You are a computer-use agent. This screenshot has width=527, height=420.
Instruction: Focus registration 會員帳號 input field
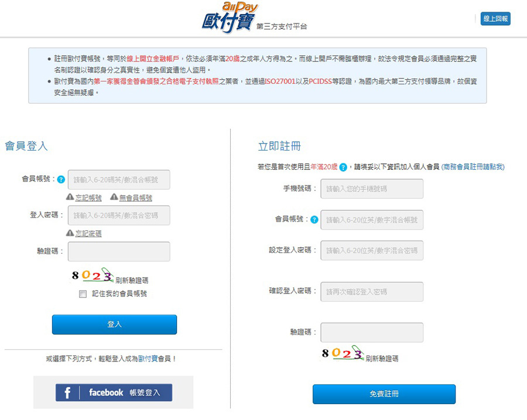coord(372,220)
